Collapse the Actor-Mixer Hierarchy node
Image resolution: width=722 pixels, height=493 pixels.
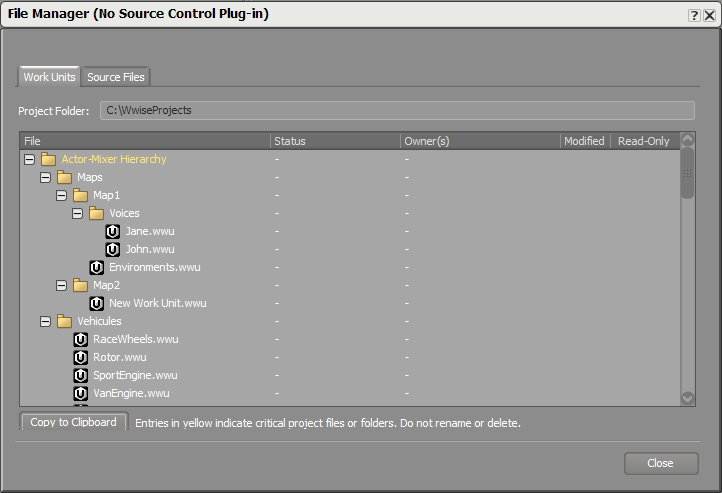tap(30, 159)
